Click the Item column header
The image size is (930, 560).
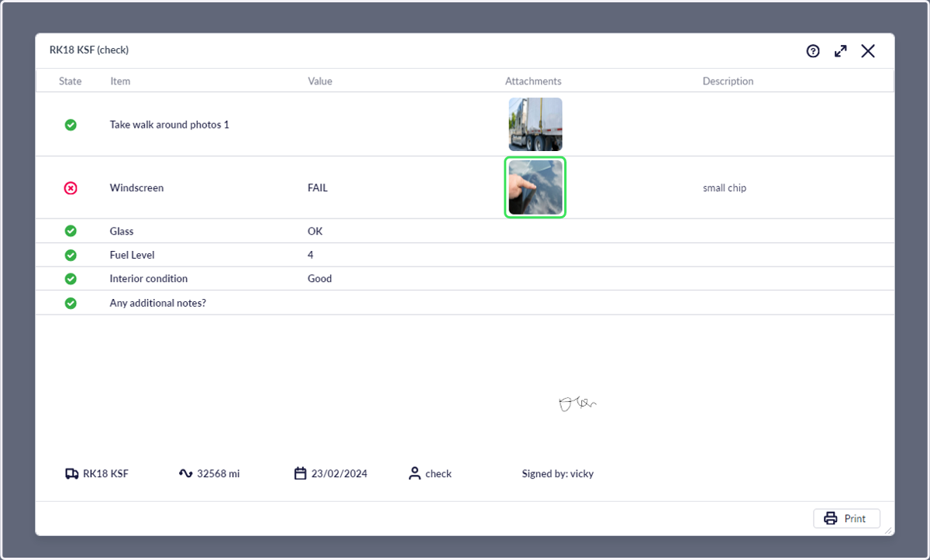(120, 81)
